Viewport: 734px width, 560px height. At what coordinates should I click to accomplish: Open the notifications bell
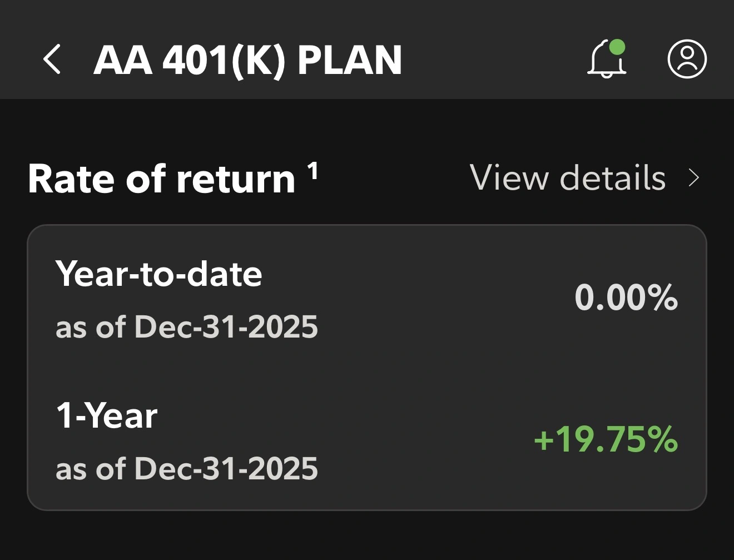point(606,60)
